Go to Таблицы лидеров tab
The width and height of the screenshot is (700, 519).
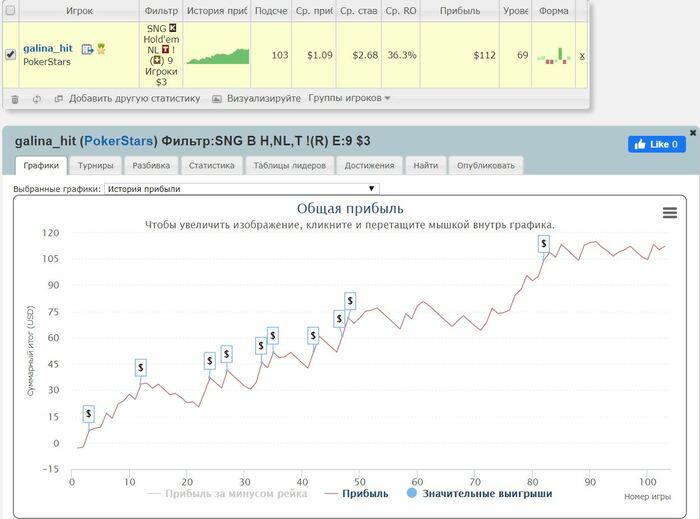(290, 166)
